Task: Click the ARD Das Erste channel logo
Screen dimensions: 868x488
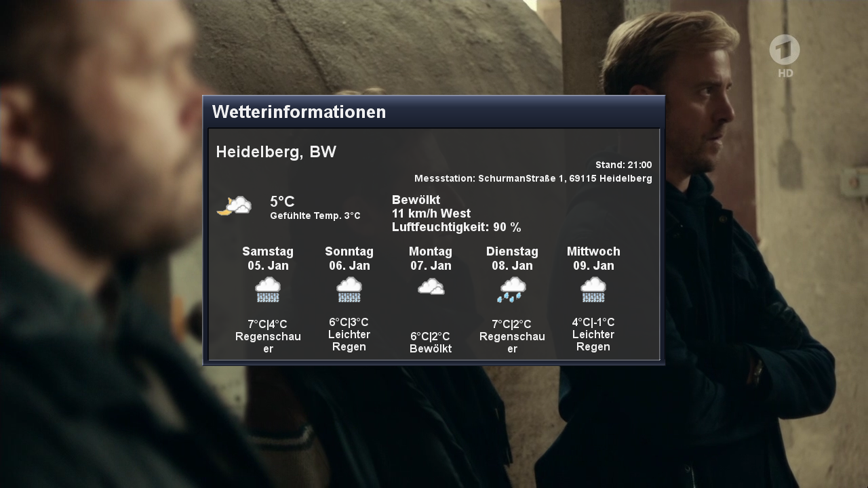Action: coord(785,49)
